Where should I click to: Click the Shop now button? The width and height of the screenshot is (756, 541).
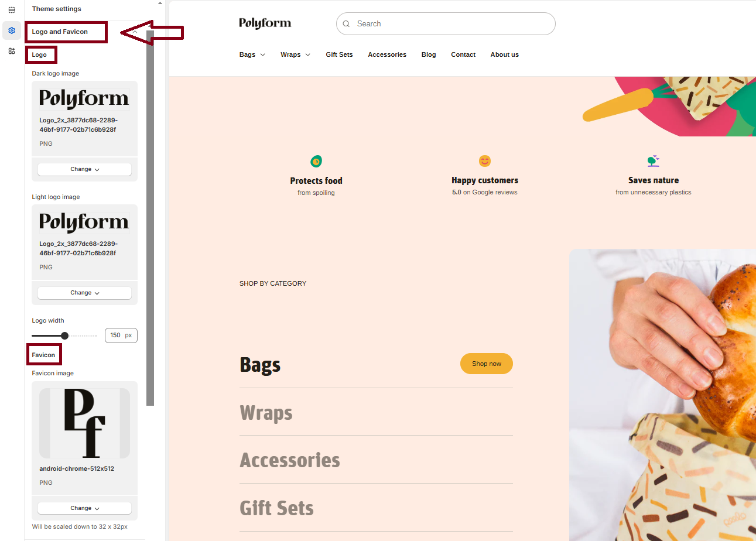[487, 364]
